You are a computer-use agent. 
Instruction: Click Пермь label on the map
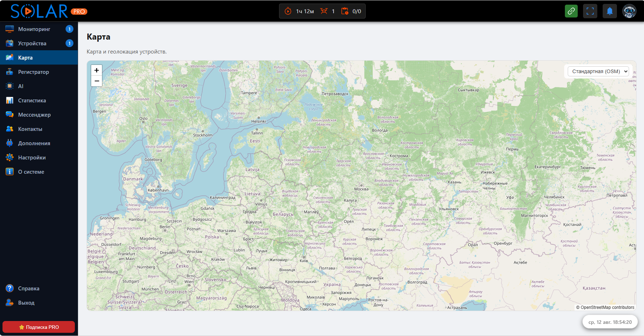click(x=512, y=149)
